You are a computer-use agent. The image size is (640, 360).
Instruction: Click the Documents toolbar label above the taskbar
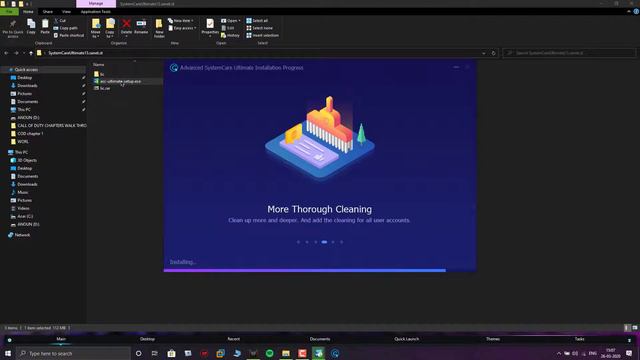pyautogui.click(x=320, y=339)
